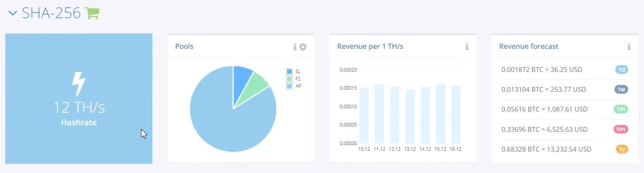Click the Pools info icon
This screenshot has height=173, width=644.
click(295, 47)
